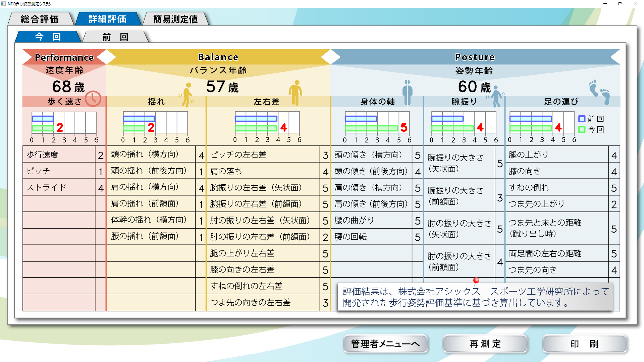Open the 簡易測定値 tab
Viewport: 644px width, 362px height.
[x=175, y=19]
